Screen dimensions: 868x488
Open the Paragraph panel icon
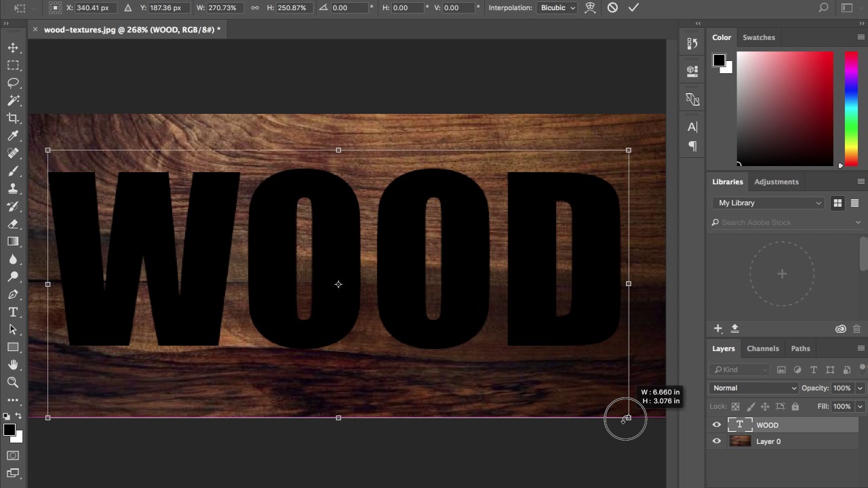coord(692,146)
